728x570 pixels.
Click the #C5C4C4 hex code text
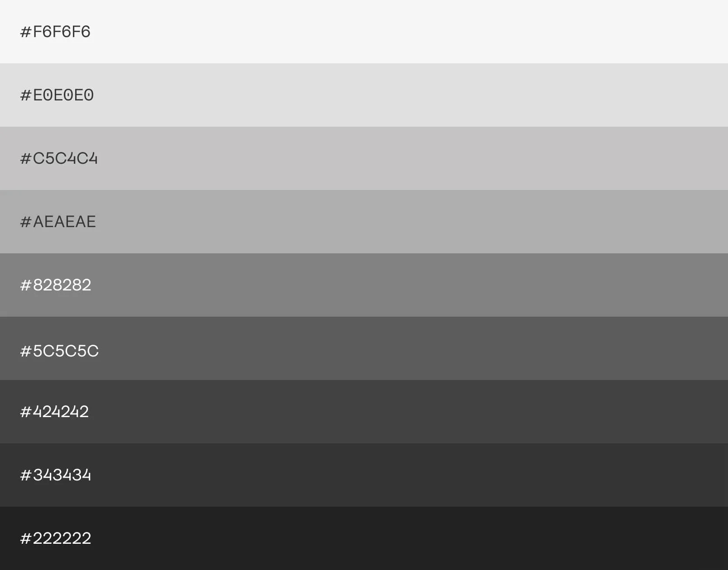(59, 158)
